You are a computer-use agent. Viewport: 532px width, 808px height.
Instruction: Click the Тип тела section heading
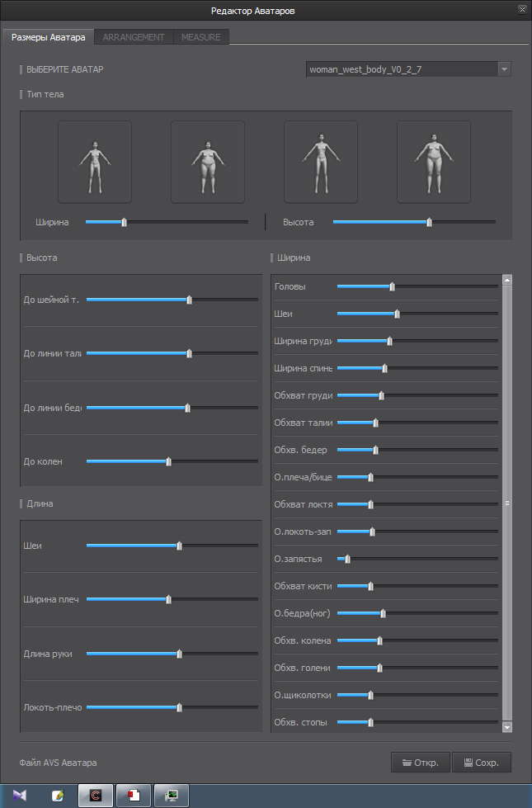(45, 94)
